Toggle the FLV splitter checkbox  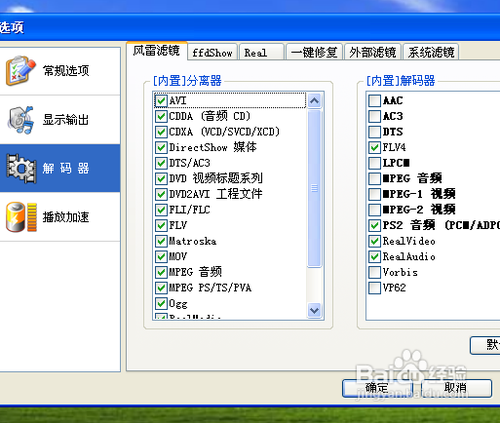click(161, 225)
